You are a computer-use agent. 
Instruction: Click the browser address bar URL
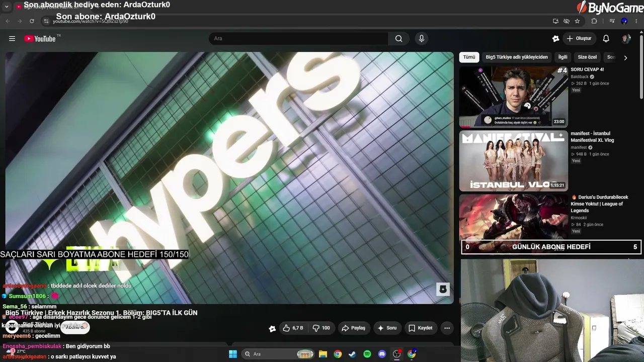click(91, 22)
